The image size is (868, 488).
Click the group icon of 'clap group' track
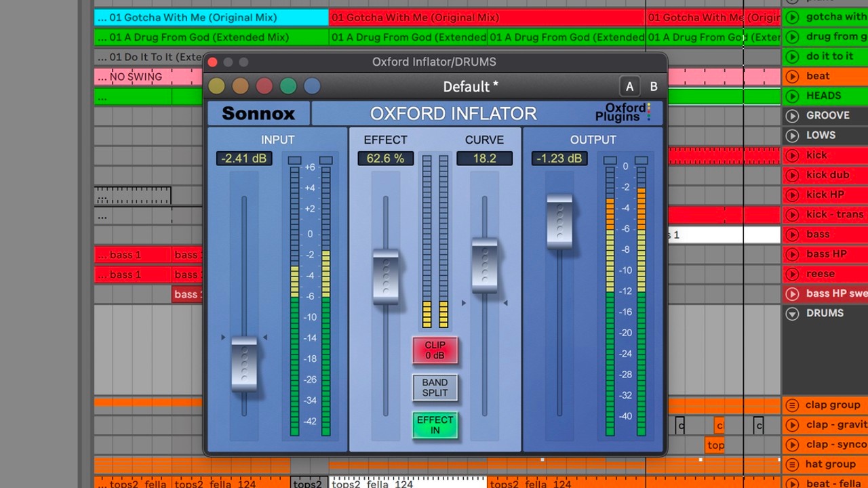click(792, 405)
